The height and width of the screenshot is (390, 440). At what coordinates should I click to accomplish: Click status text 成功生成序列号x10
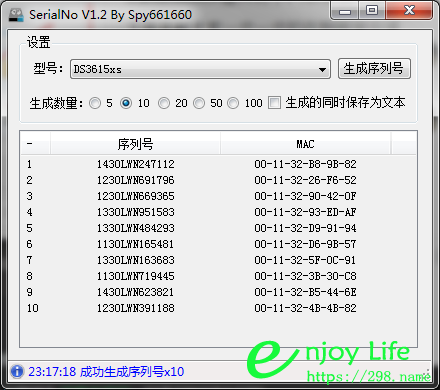132,371
